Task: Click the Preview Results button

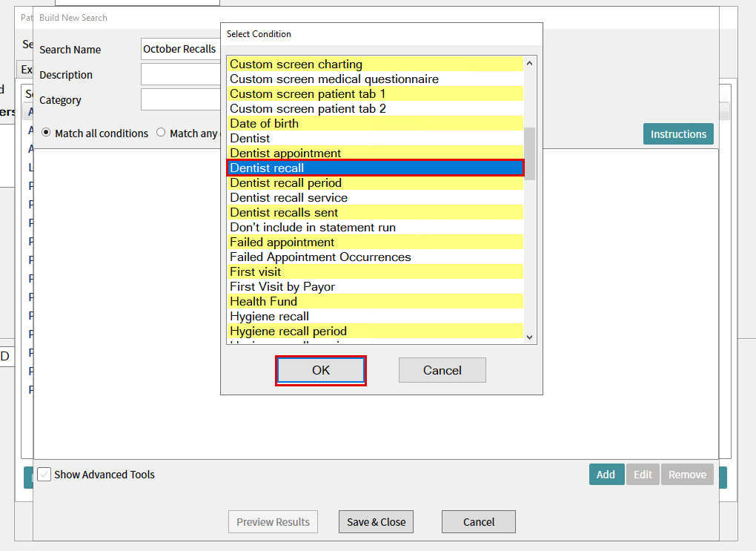Action: pyautogui.click(x=273, y=521)
